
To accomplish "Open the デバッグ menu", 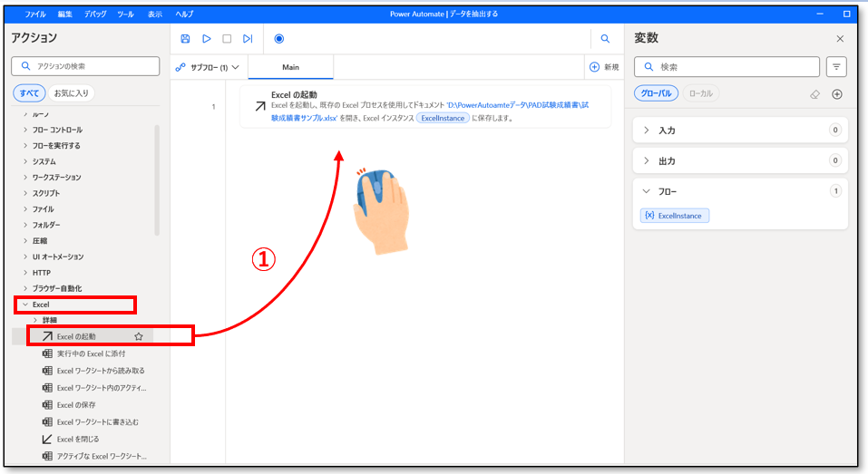I will pyautogui.click(x=95, y=15).
